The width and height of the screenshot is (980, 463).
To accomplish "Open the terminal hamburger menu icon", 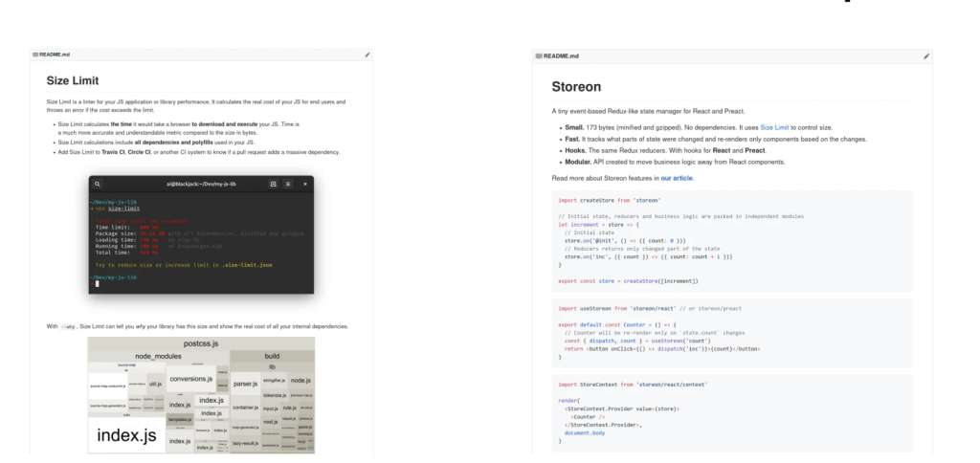I will click(x=288, y=184).
